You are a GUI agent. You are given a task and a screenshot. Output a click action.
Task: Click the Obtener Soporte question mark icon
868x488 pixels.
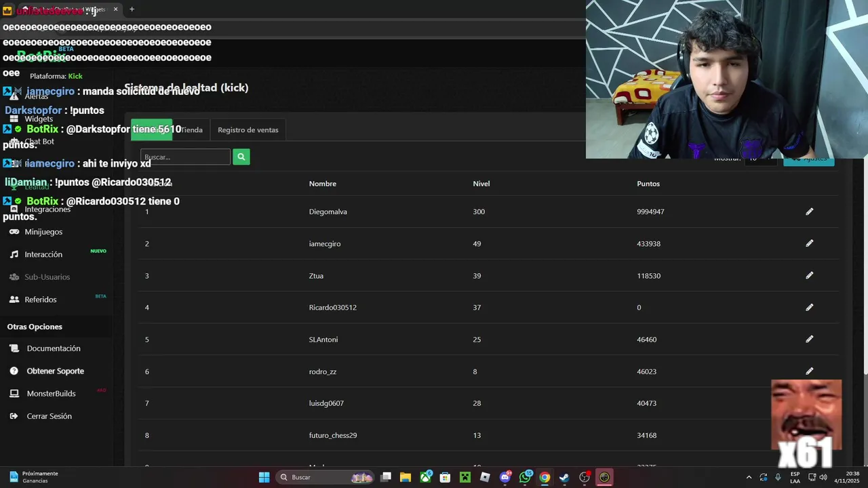14,371
